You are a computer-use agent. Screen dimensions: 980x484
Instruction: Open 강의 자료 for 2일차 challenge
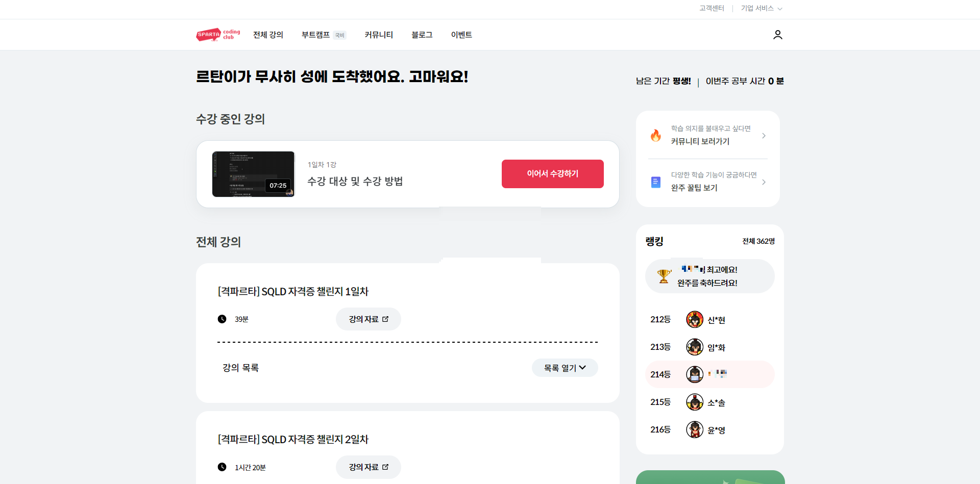369,467
